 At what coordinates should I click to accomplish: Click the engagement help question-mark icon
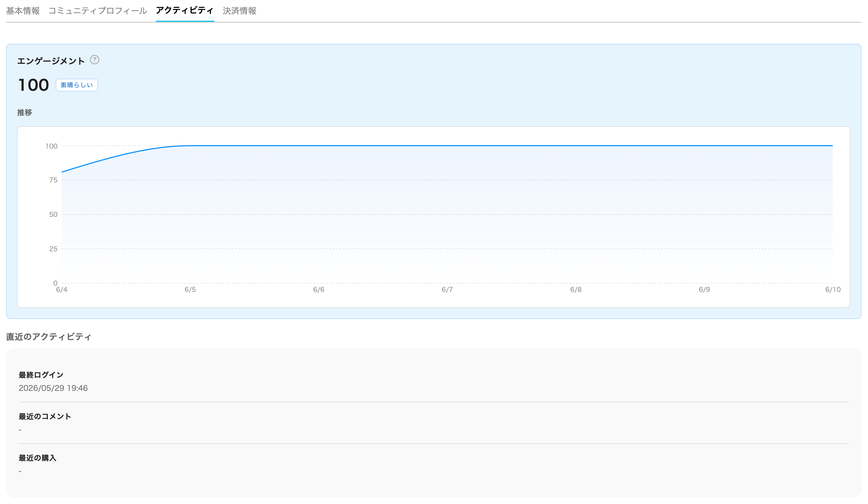coord(94,60)
